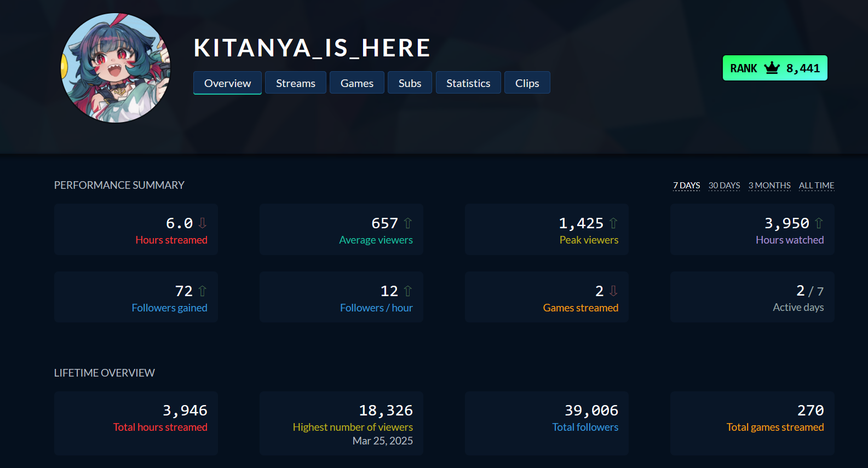Image resolution: width=868 pixels, height=468 pixels.
Task: Click the up arrow beside Followers gained
Action: pos(202,291)
